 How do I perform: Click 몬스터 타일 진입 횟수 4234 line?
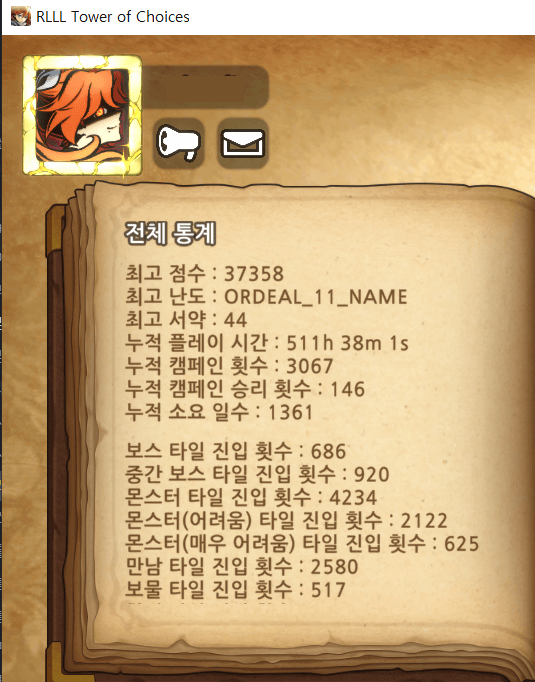pyautogui.click(x=251, y=497)
